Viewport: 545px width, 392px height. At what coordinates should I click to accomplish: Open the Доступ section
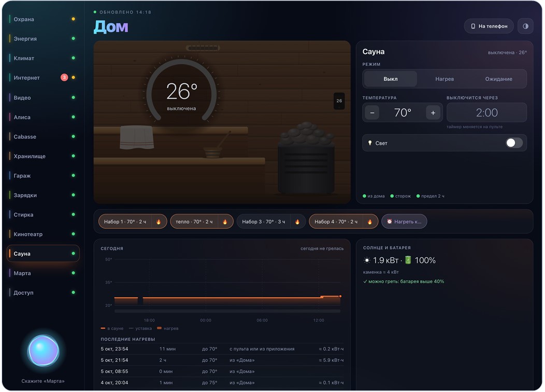tap(43, 293)
